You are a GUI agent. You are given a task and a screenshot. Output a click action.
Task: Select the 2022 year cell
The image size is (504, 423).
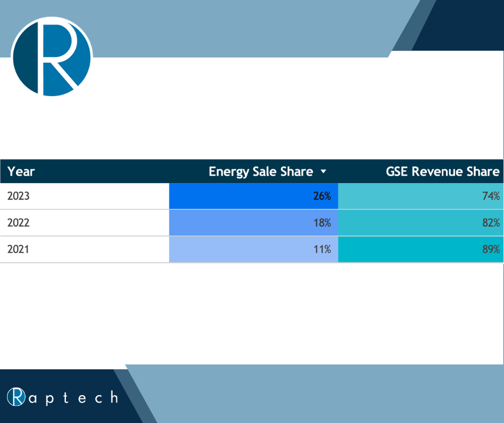pyautogui.click(x=85, y=223)
